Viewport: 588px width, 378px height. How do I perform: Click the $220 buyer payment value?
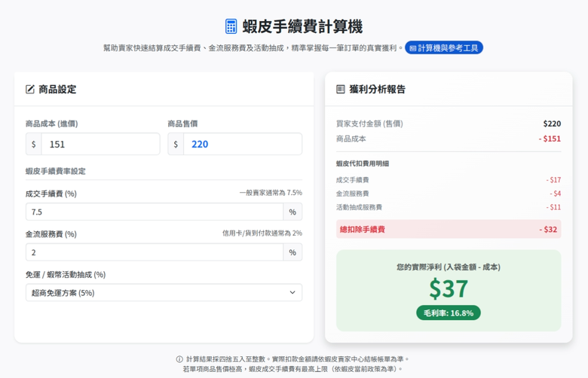(x=552, y=123)
